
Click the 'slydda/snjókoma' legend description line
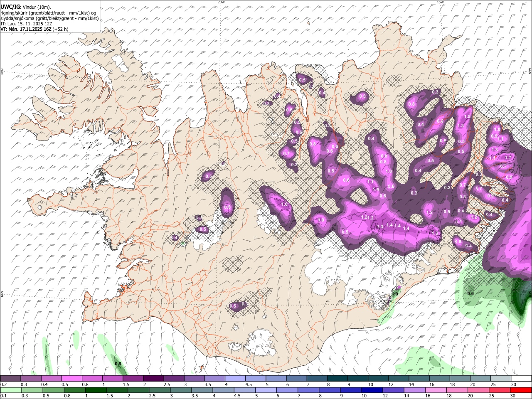pyautogui.click(x=49, y=18)
